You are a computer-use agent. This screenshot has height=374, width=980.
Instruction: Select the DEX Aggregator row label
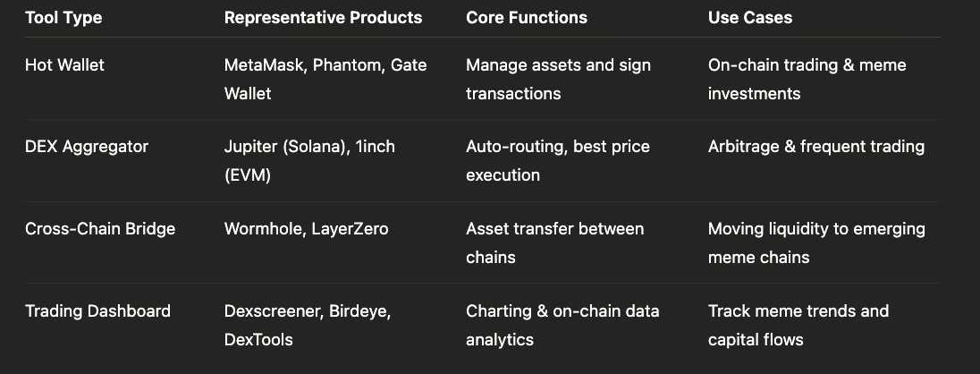(87, 147)
